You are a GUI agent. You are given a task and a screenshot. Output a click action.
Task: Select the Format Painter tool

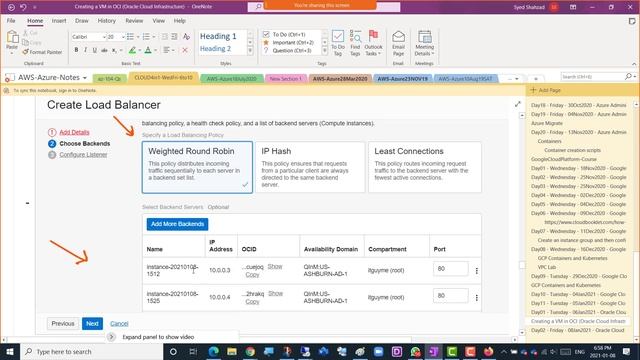coord(42,52)
